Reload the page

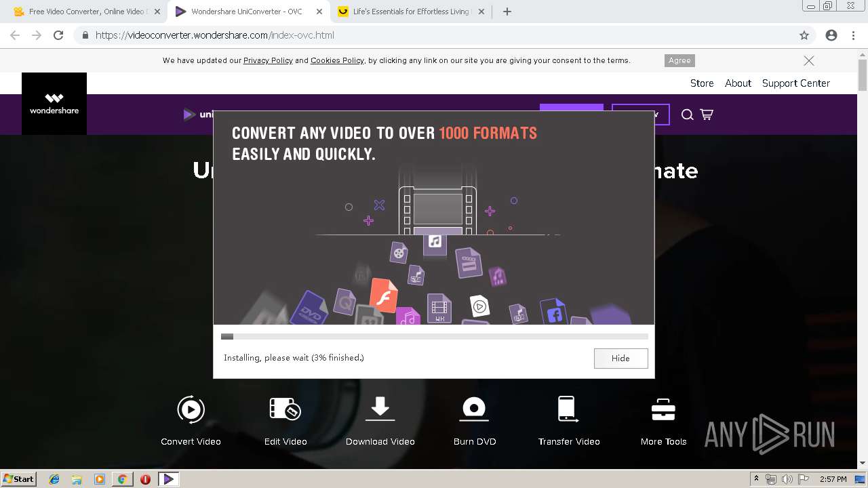tap(58, 35)
